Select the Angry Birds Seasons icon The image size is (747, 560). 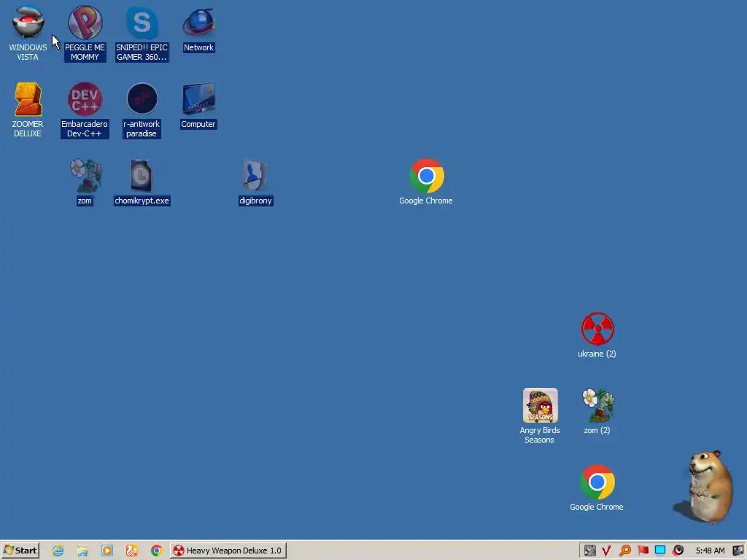pos(540,416)
